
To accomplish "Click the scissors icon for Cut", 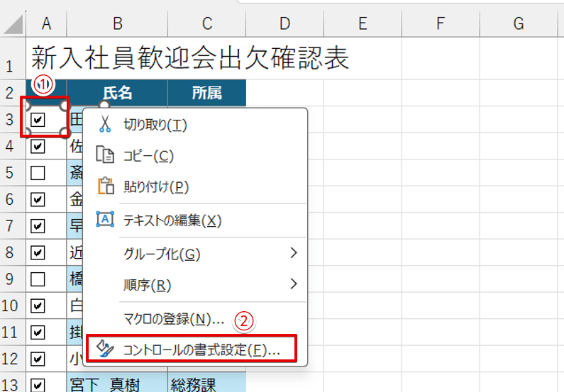I will coord(105,124).
